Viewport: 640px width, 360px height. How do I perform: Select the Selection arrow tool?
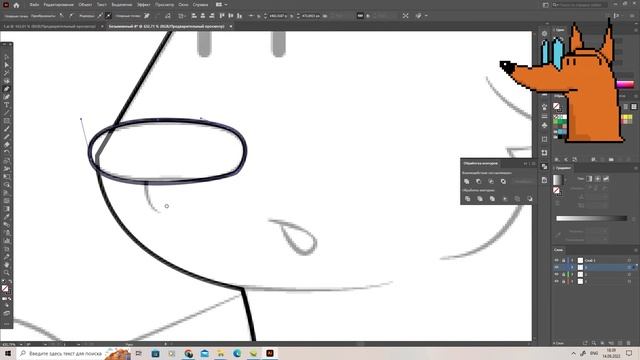coord(7,57)
